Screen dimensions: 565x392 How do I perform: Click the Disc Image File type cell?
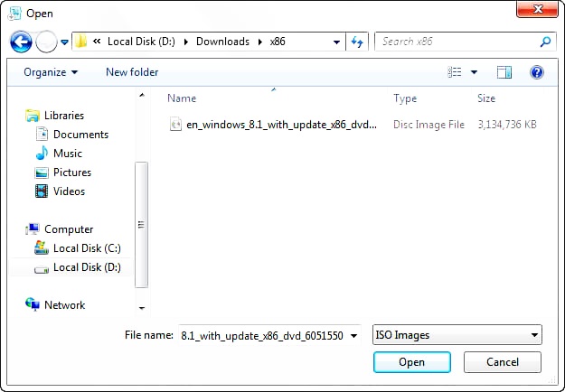(428, 125)
